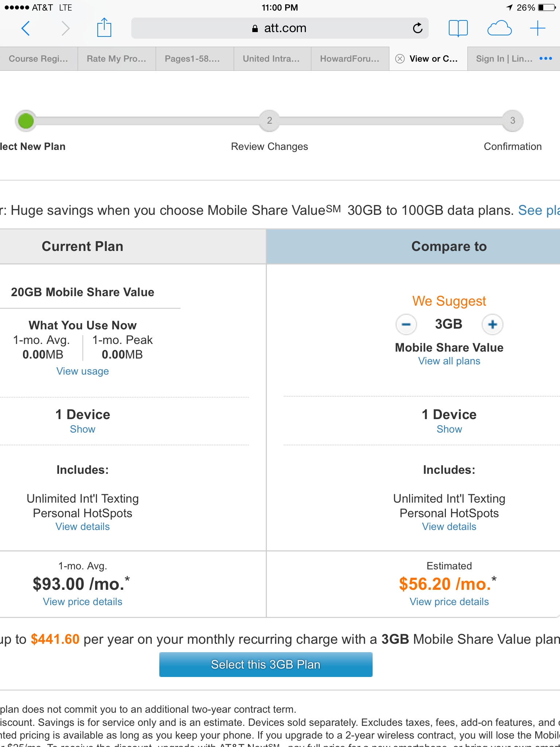
Task: Reload the att.com page
Action: click(417, 28)
